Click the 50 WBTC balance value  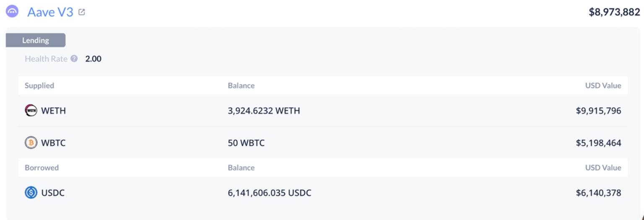coord(246,143)
